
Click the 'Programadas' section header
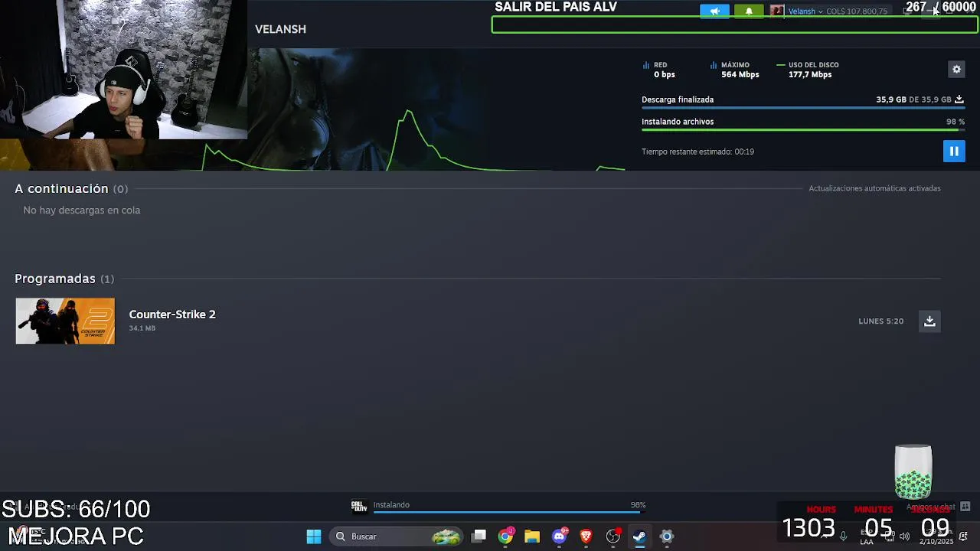coord(64,279)
